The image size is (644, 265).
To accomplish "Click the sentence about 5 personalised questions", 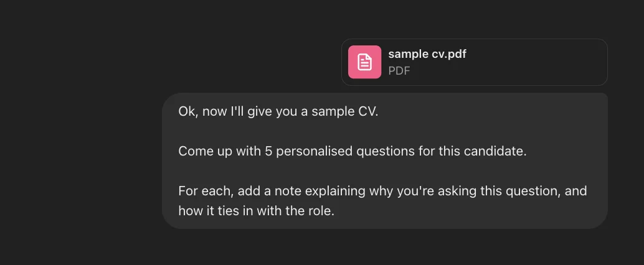I will [352, 151].
